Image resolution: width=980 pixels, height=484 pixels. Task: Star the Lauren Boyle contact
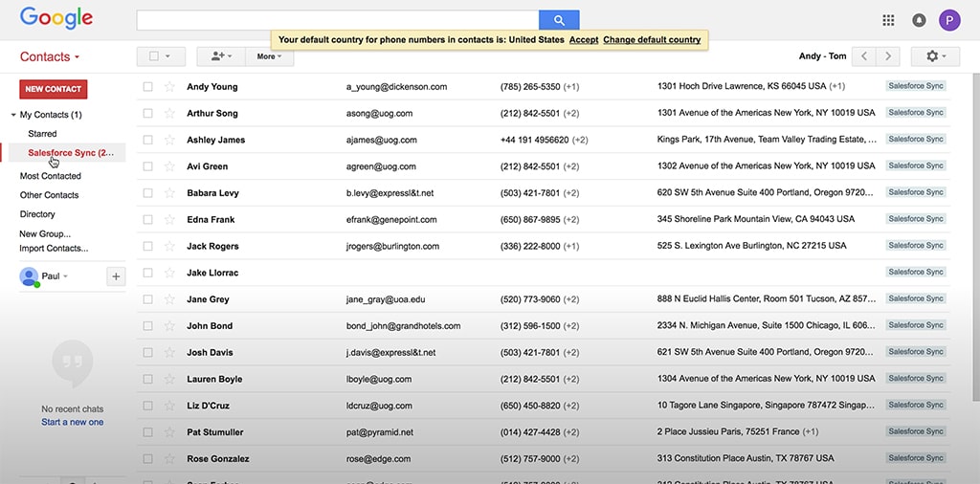(169, 379)
